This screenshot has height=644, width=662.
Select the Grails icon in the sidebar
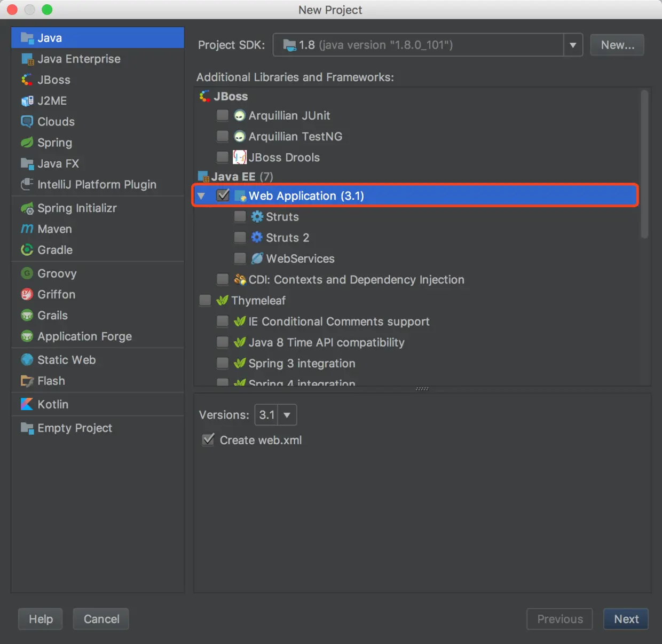[x=27, y=315]
